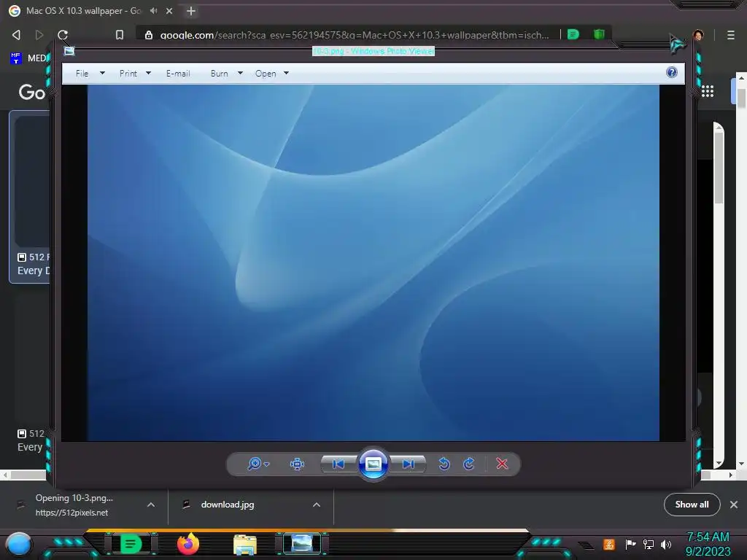Expand the File menu dropdown arrow
The width and height of the screenshot is (747, 560).
coord(102,74)
